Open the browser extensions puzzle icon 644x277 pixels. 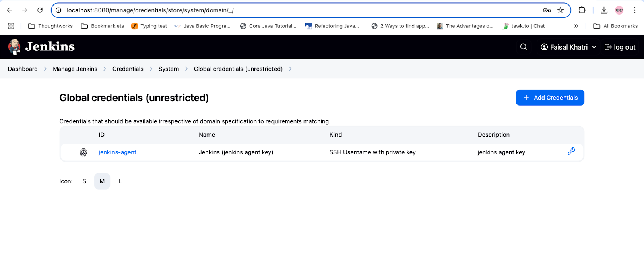click(582, 10)
